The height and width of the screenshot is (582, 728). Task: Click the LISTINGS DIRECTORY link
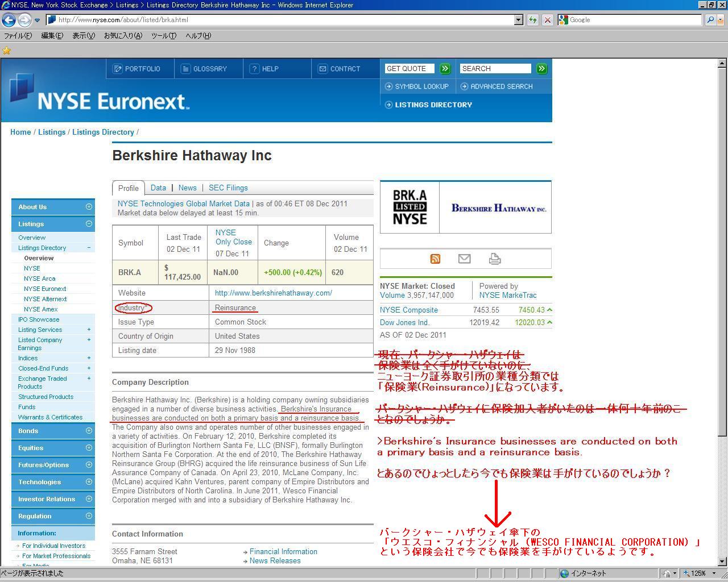click(428, 105)
